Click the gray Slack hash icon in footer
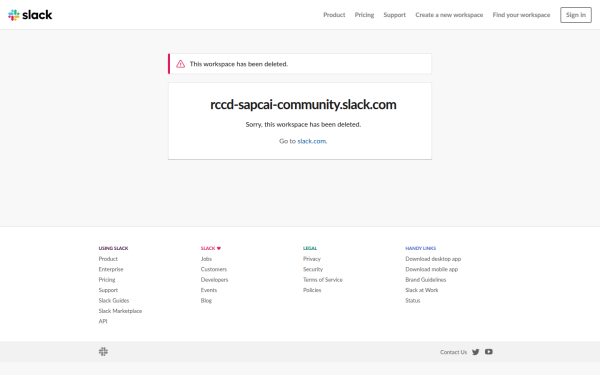 pos(103,352)
